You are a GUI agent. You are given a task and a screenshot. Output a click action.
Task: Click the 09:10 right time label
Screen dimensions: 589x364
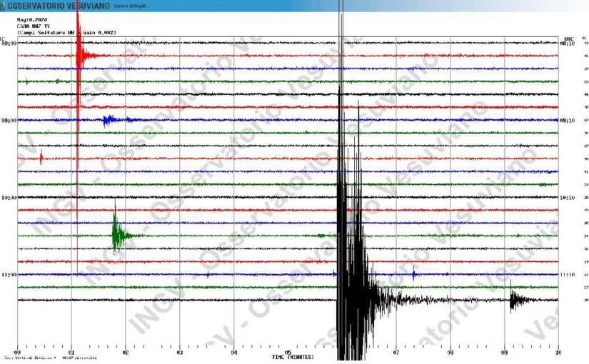coord(567,121)
